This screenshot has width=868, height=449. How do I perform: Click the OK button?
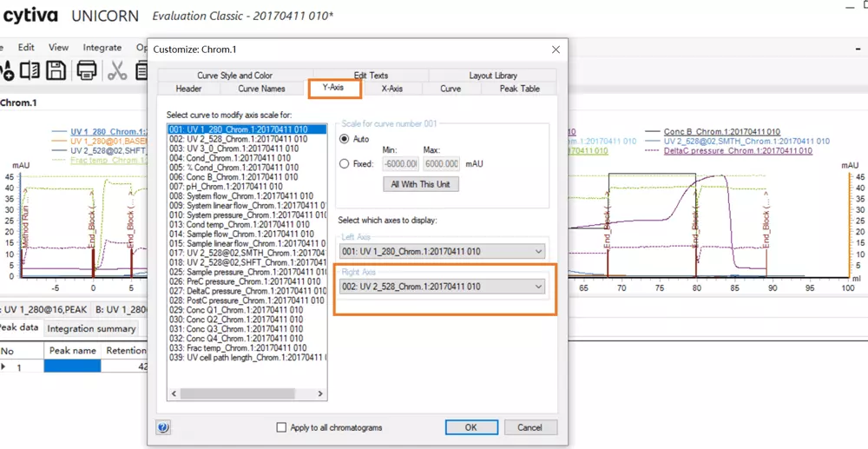(470, 427)
